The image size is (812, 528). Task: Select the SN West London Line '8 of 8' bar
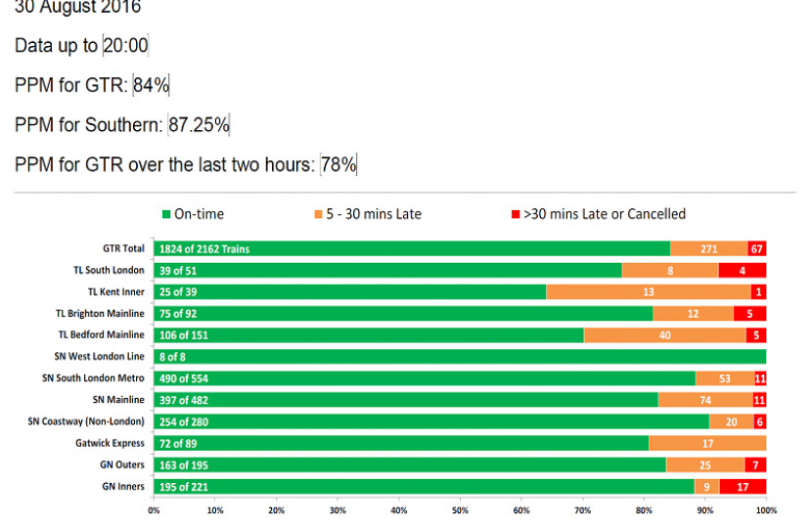point(460,357)
